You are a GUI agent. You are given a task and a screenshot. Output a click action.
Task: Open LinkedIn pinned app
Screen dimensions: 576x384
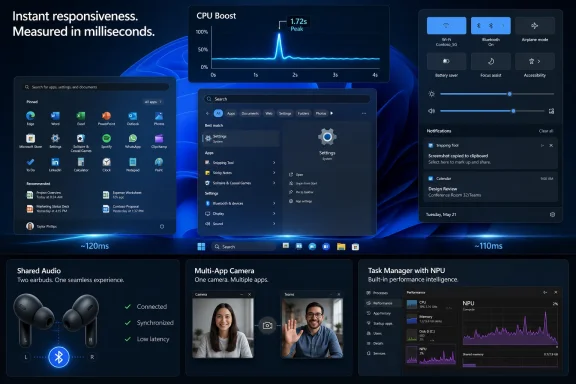55,162
